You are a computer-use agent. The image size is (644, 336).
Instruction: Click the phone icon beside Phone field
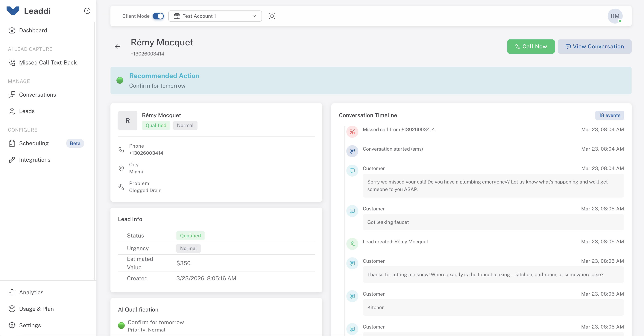[x=121, y=149]
